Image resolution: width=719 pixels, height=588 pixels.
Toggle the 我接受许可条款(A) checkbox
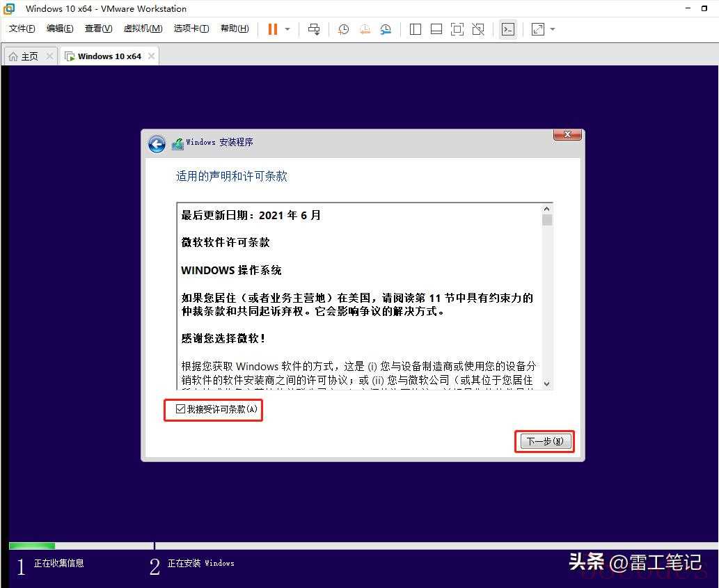[x=181, y=408]
